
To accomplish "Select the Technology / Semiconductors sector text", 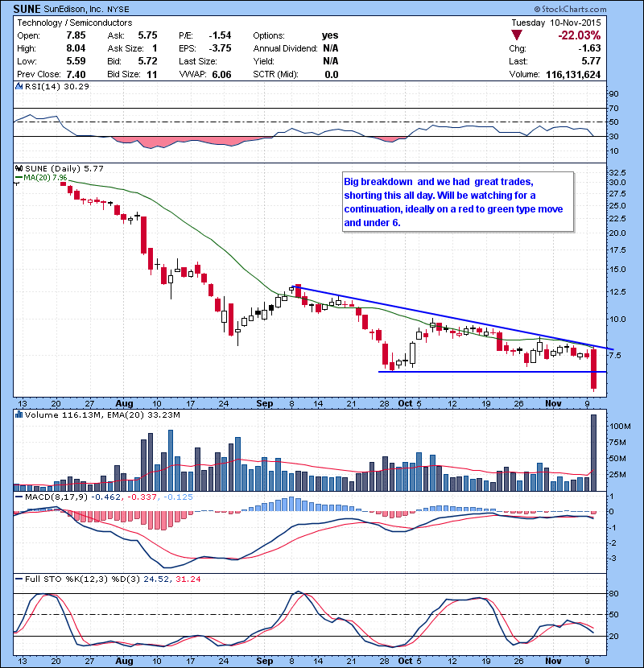I will pyautogui.click(x=75, y=23).
